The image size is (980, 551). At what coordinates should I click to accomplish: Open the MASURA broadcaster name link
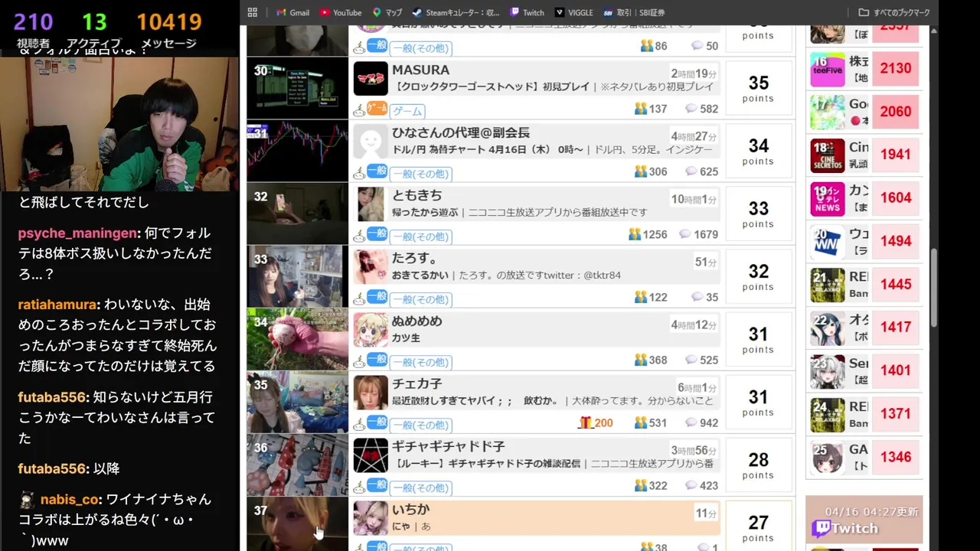[420, 70]
